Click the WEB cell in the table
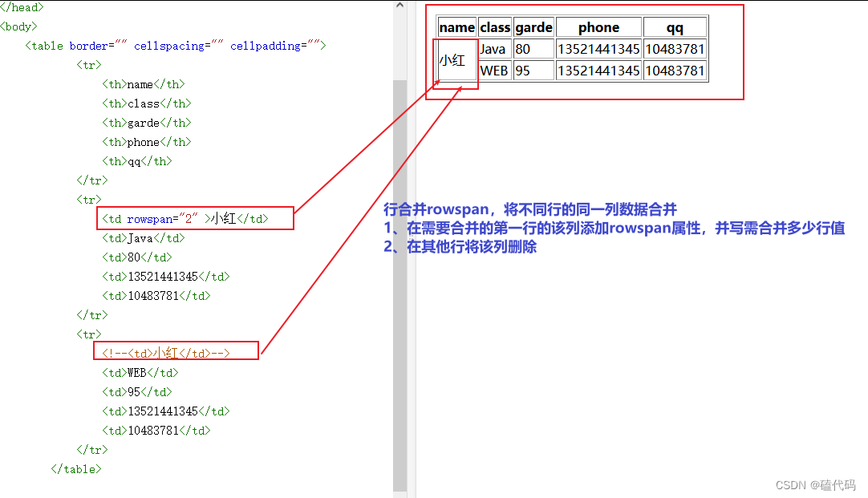Screen dimensions: 868x498 coord(495,71)
